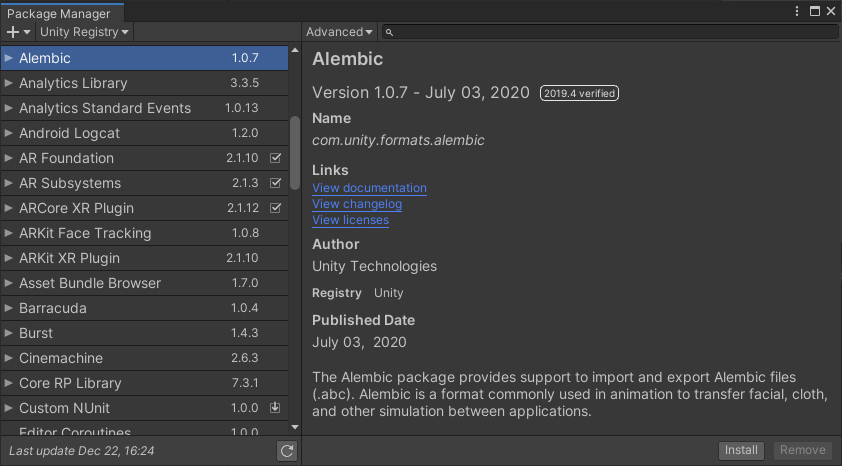Image resolution: width=842 pixels, height=466 pixels.
Task: Open the View changelog link
Action: 357,204
